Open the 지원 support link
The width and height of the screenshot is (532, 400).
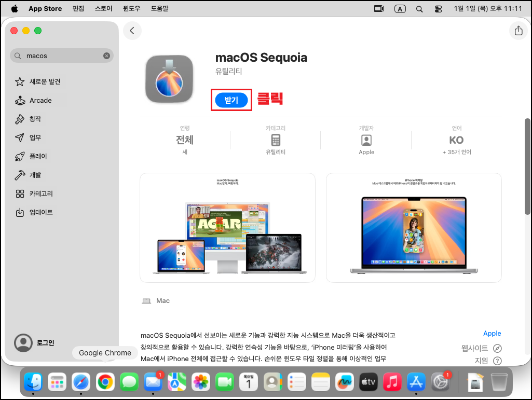click(488, 361)
